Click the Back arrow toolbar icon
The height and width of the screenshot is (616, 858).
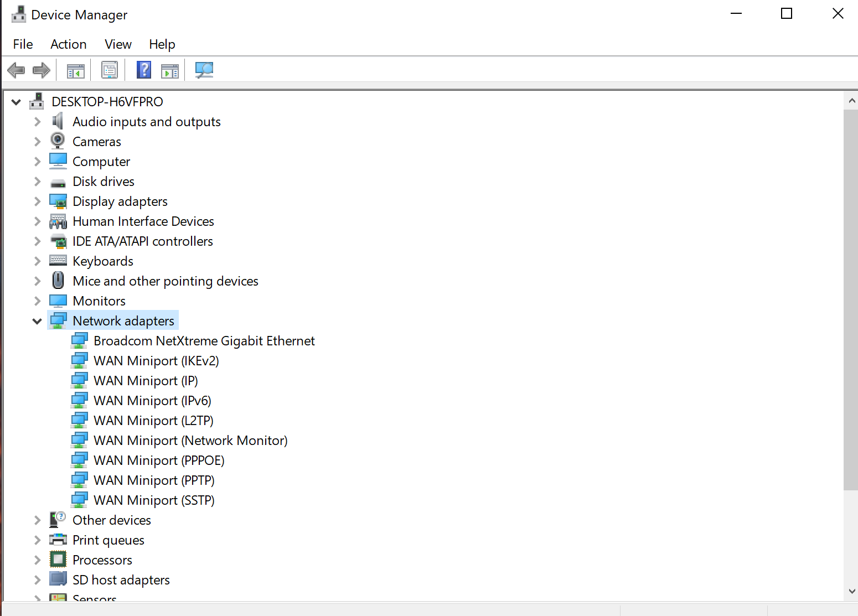pyautogui.click(x=16, y=70)
